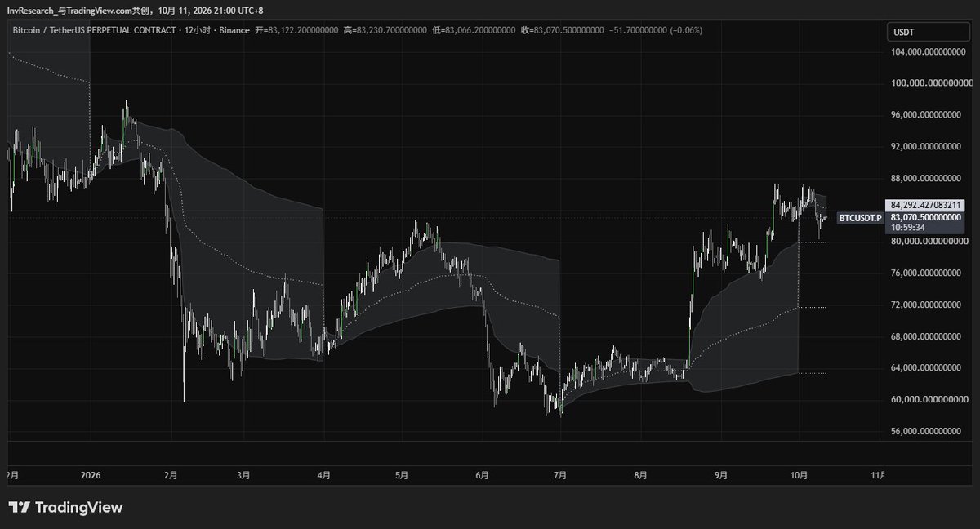Click the Bitcoin / TetherUS PERPETUAL CONTRACT title
Viewport: 980px width, 529px height.
click(x=95, y=30)
